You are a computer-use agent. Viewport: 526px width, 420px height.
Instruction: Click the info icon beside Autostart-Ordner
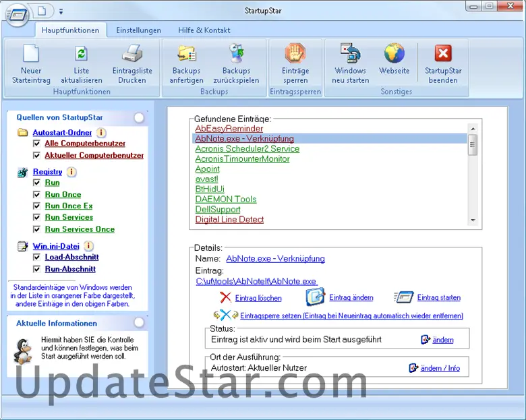[x=101, y=133]
